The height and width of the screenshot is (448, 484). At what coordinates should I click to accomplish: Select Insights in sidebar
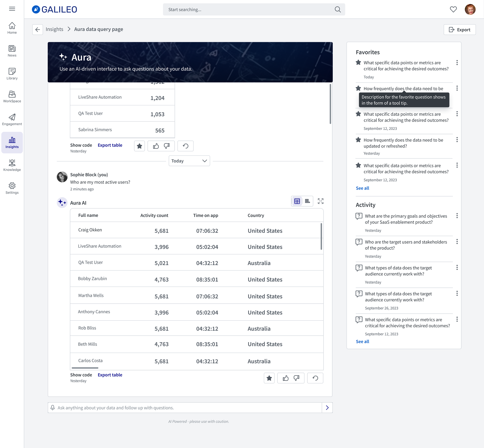(x=12, y=143)
